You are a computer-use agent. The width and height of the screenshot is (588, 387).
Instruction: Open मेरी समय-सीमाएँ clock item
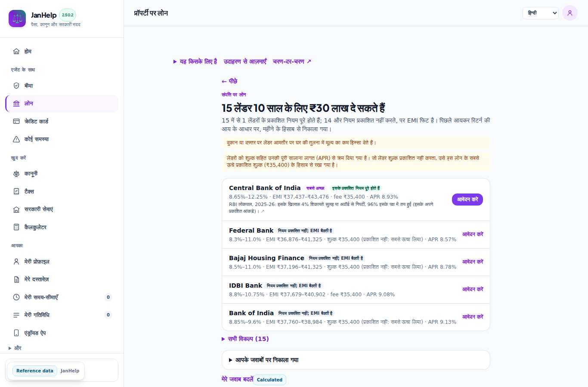coord(62,297)
